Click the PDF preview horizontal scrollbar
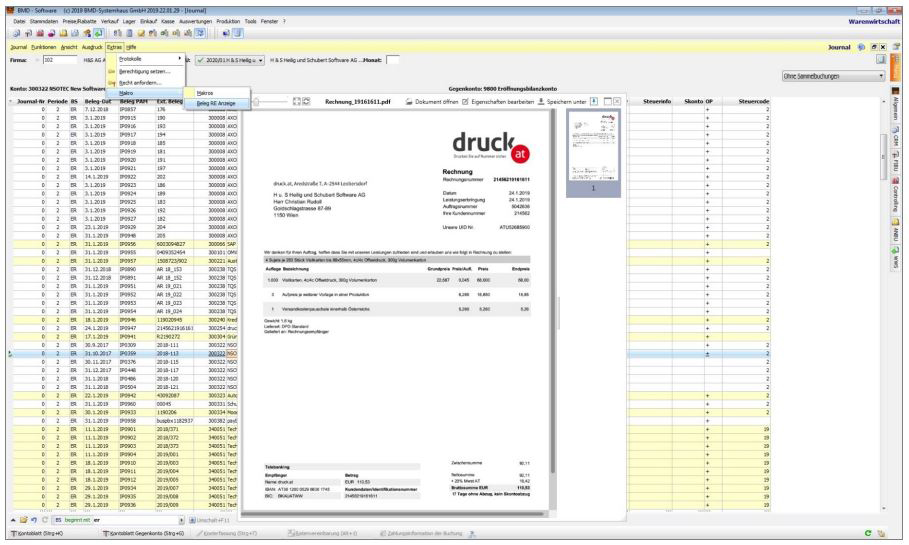 click(x=394, y=514)
